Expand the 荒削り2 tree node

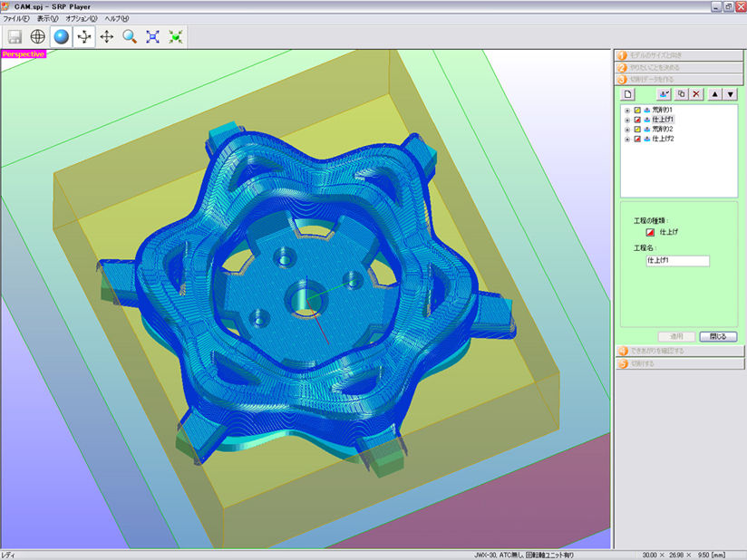(627, 130)
